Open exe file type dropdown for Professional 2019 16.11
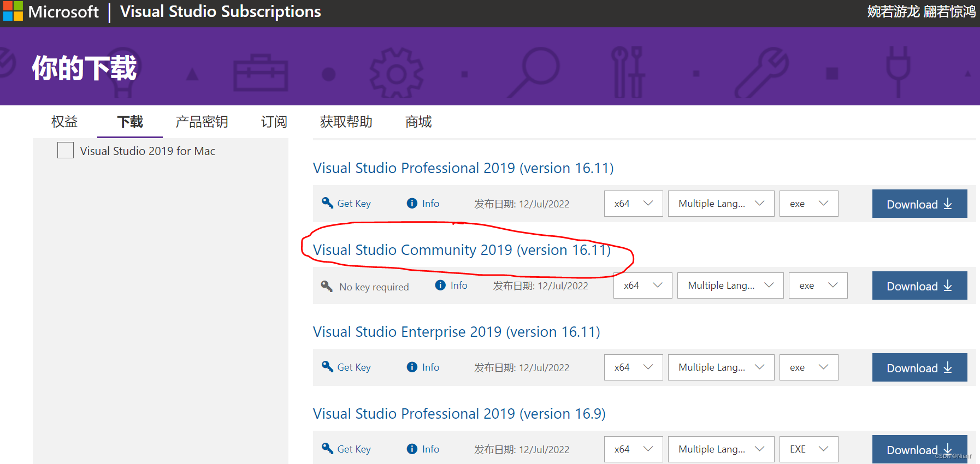980x464 pixels. click(809, 204)
